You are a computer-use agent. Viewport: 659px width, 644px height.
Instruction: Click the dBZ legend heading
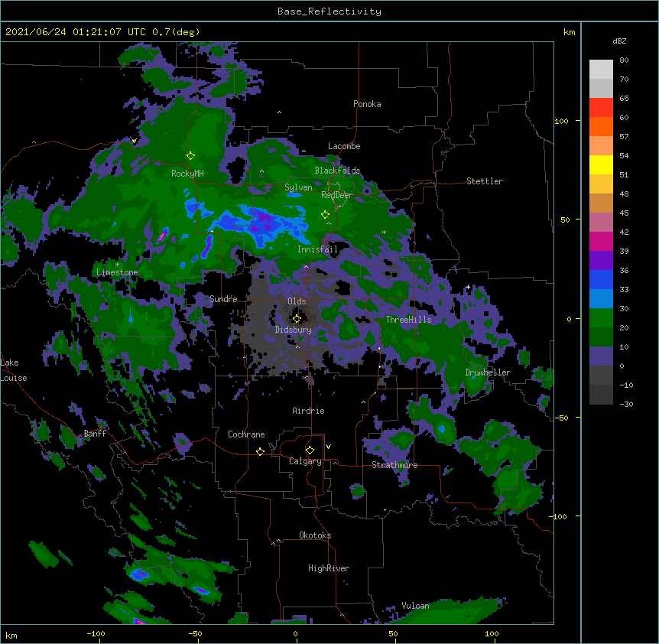(619, 41)
